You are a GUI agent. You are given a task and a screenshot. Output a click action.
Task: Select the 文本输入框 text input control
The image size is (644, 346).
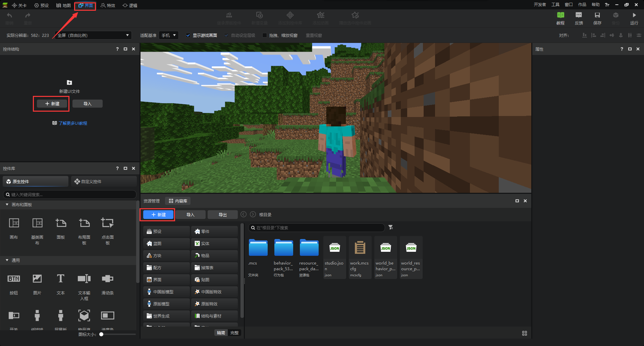pyautogui.click(x=84, y=279)
